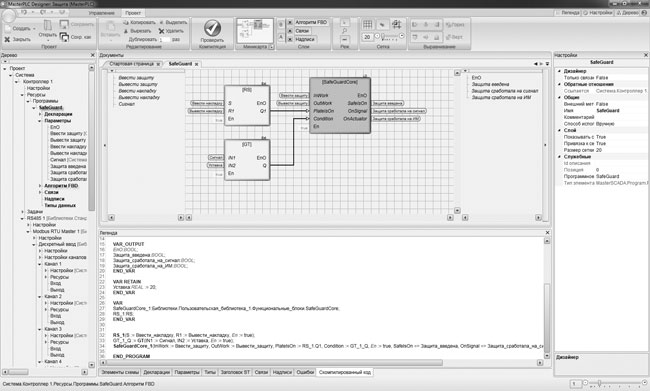650x391 pixels.
Task: Toggle the Надписи layer checkbox
Action: 290,39
